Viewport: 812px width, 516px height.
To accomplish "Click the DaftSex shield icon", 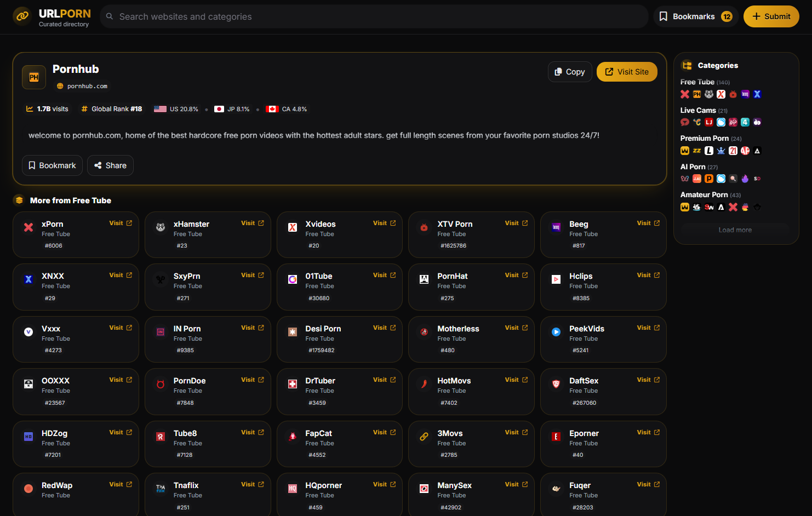I will tap(556, 384).
